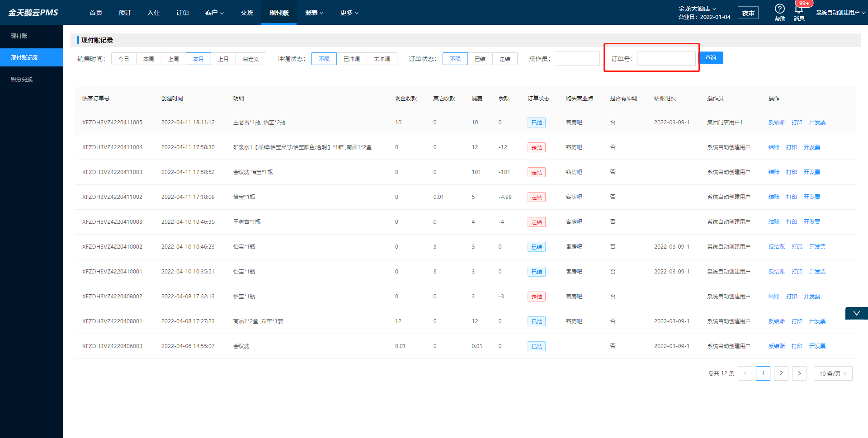Click the 已结 tag on order XFZDH3VZ4220408001
This screenshot has width=868, height=438.
pyautogui.click(x=537, y=321)
